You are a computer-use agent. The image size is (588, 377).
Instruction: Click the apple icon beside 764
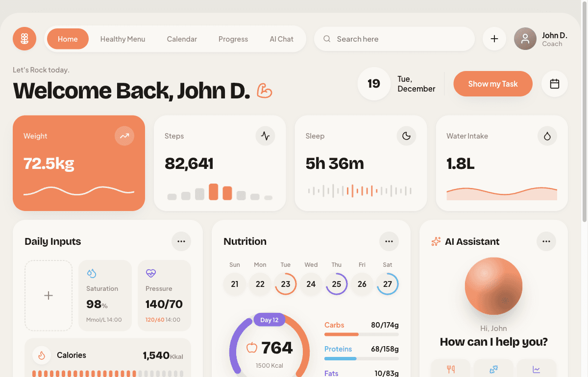tap(252, 348)
